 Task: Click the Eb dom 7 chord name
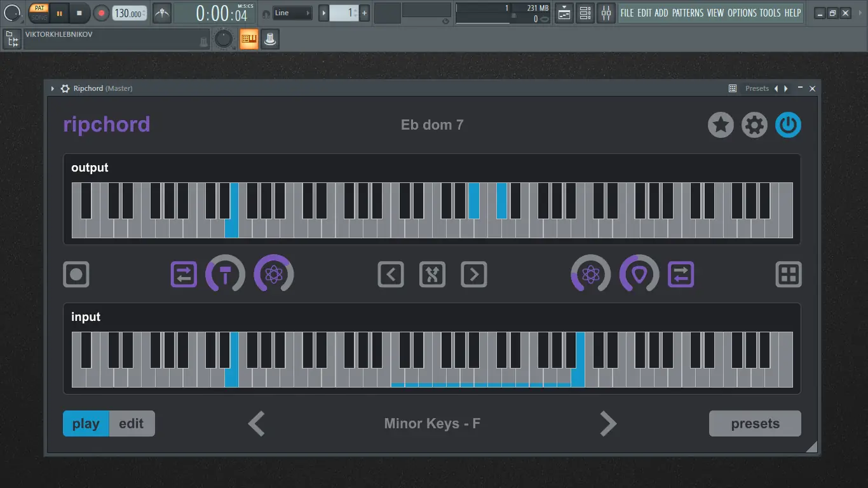432,125
